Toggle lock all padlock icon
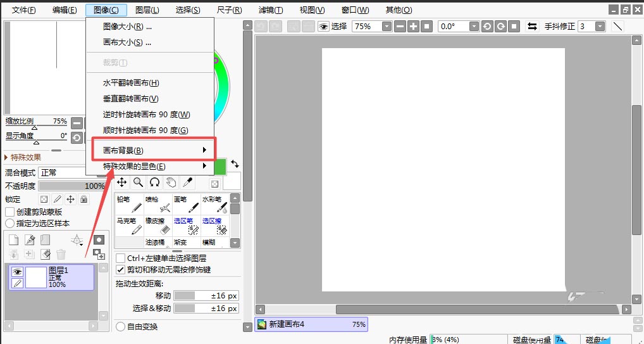The height and width of the screenshot is (344, 644). click(x=84, y=199)
